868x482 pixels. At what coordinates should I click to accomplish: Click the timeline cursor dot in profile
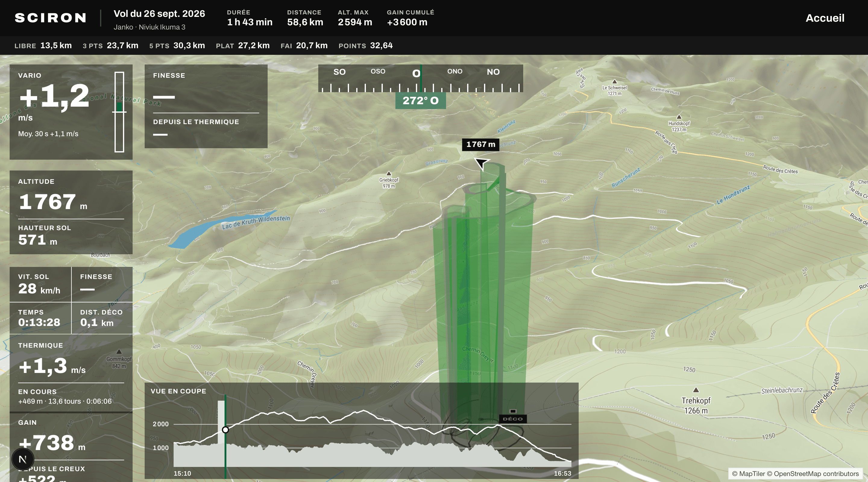pos(225,430)
